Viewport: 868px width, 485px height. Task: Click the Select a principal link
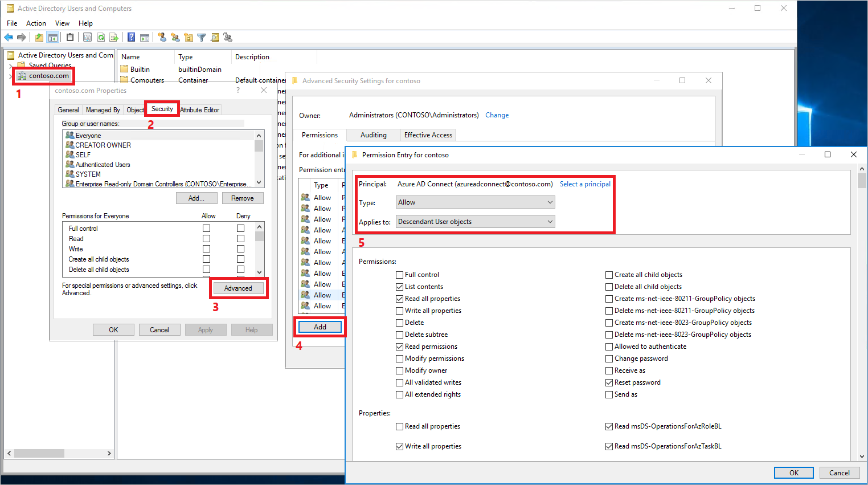click(x=585, y=184)
